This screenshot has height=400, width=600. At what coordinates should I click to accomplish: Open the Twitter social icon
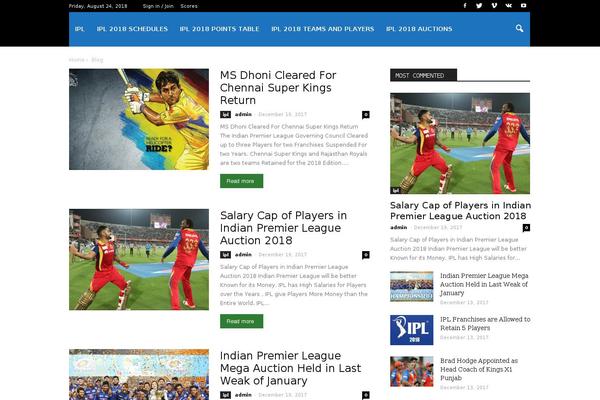pos(479,6)
